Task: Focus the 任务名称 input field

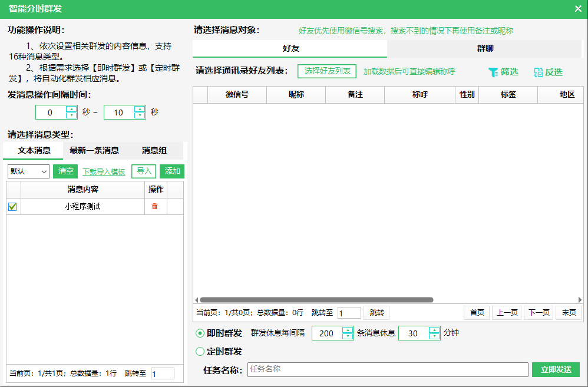Action: [x=388, y=369]
